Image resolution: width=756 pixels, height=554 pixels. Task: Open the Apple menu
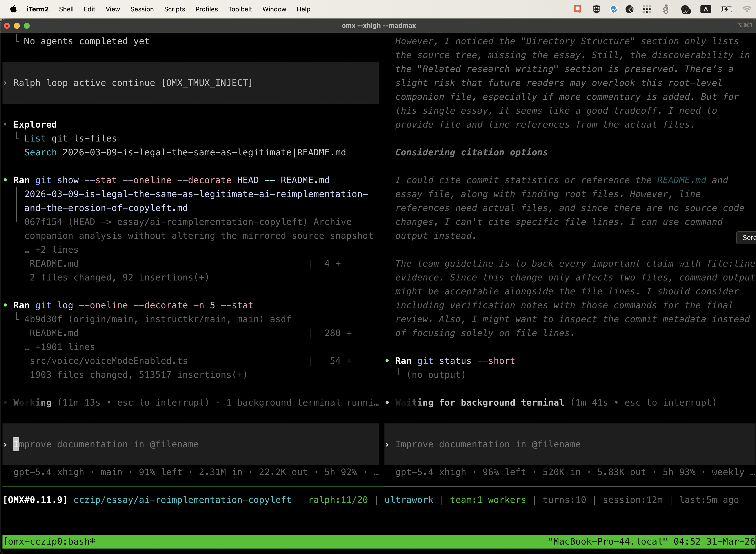click(x=13, y=9)
